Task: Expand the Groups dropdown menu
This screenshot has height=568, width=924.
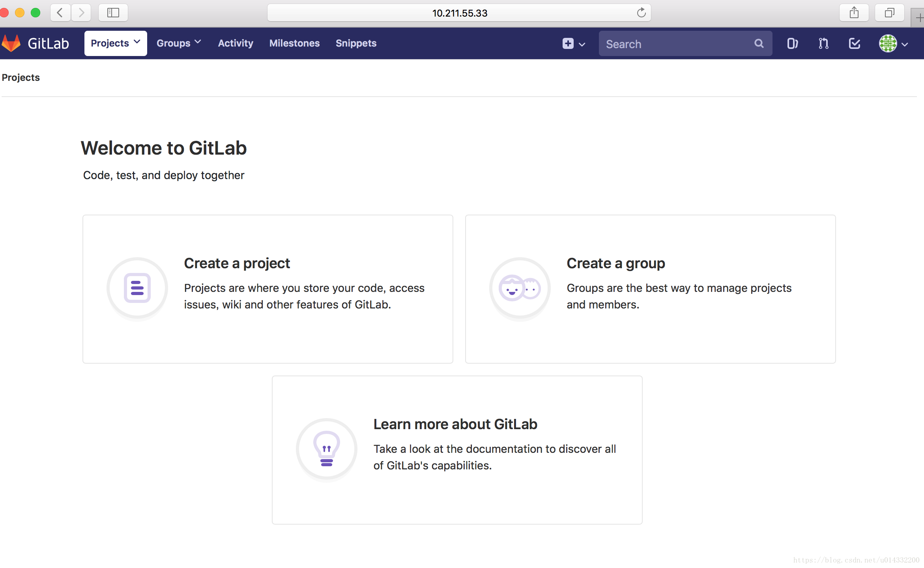Action: (x=178, y=43)
